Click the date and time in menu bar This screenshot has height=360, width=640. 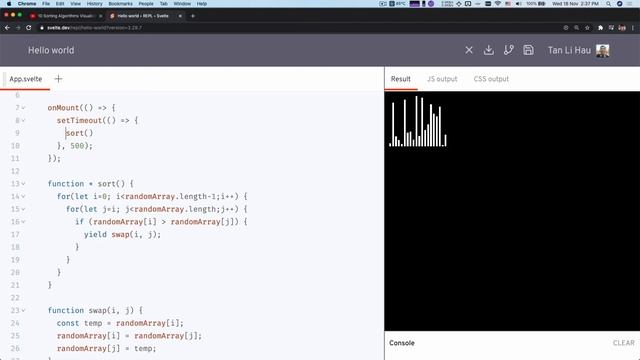(575, 4)
